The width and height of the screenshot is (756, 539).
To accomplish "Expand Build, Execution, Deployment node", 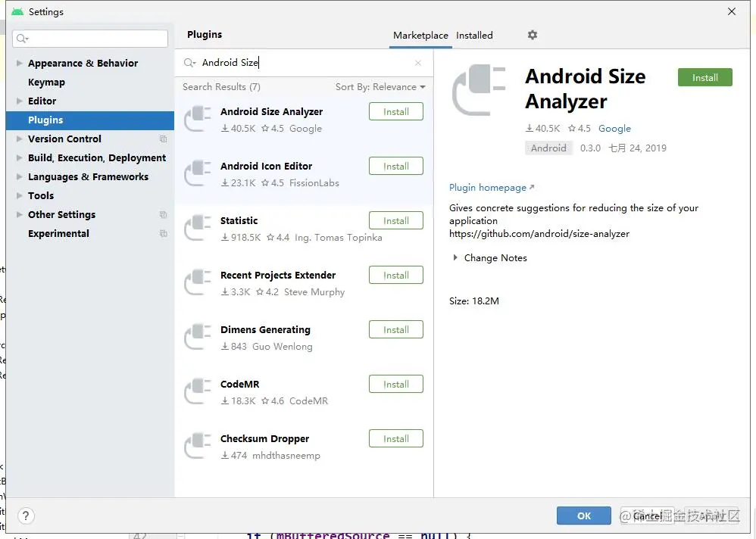I will (19, 157).
